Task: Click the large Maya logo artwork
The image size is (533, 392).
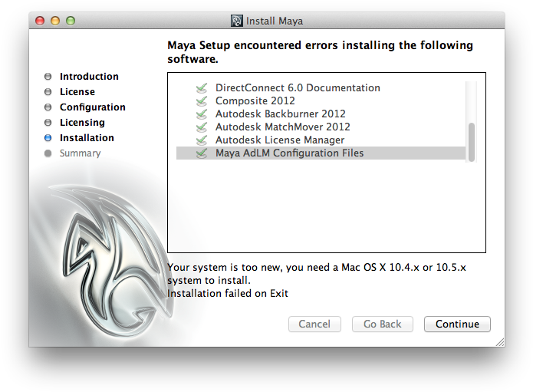Action: point(110,260)
